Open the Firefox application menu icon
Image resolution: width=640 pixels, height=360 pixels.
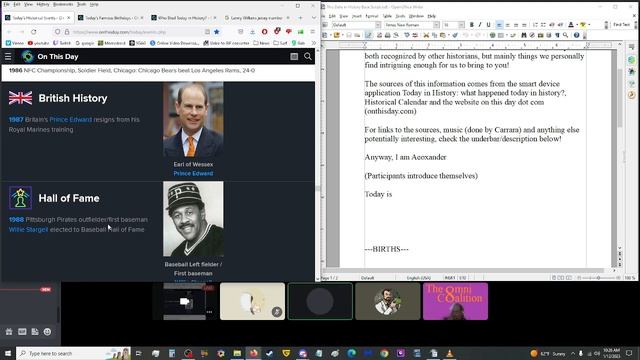[x=313, y=32]
